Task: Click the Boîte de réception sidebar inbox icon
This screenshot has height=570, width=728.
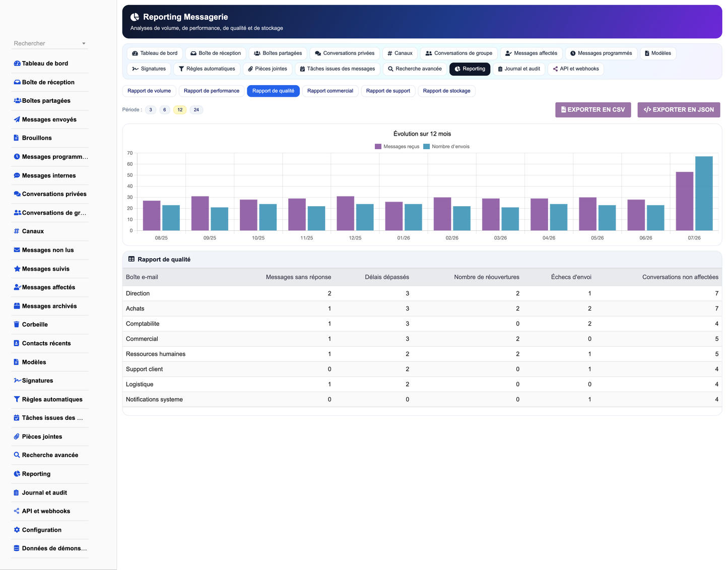Action: [x=17, y=82]
